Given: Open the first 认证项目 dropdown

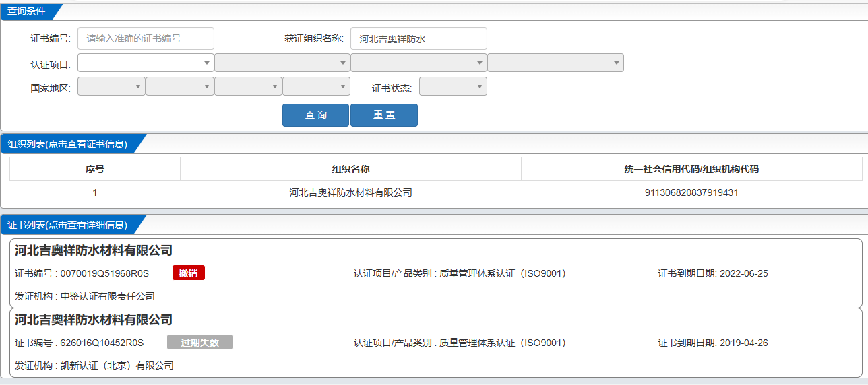Looking at the screenshot, I should 146,63.
